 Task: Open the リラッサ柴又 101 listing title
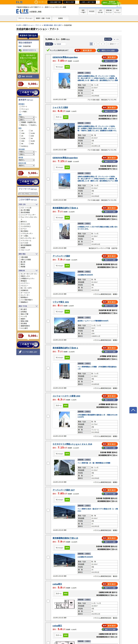61,302
